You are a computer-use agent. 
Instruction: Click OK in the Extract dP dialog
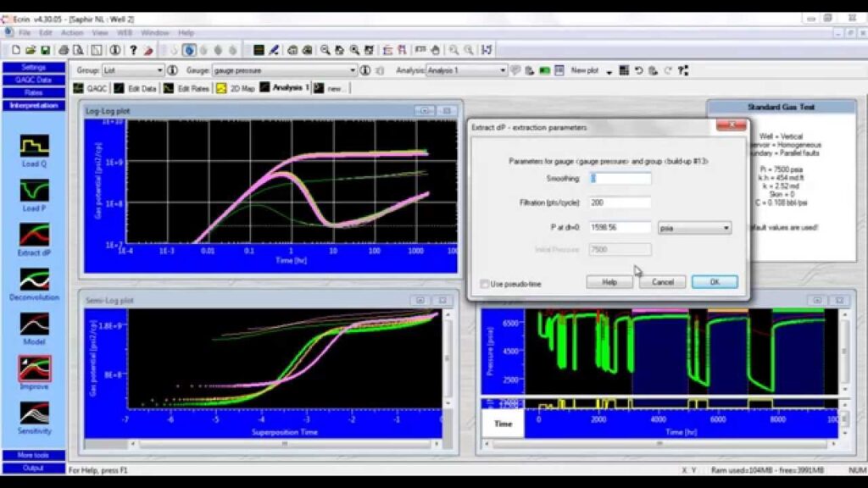(x=714, y=282)
